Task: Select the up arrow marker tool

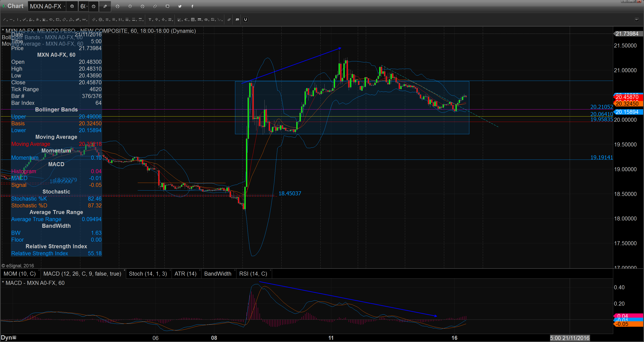Action: pyautogui.click(x=157, y=20)
